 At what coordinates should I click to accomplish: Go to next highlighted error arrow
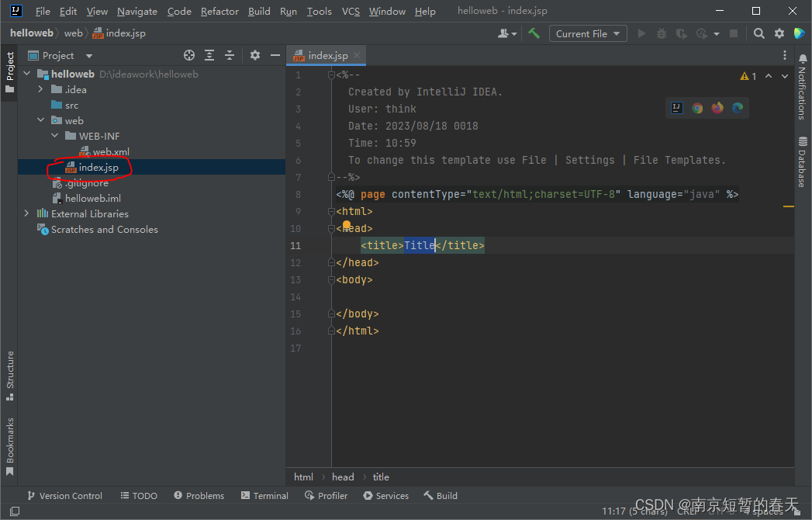pos(785,76)
